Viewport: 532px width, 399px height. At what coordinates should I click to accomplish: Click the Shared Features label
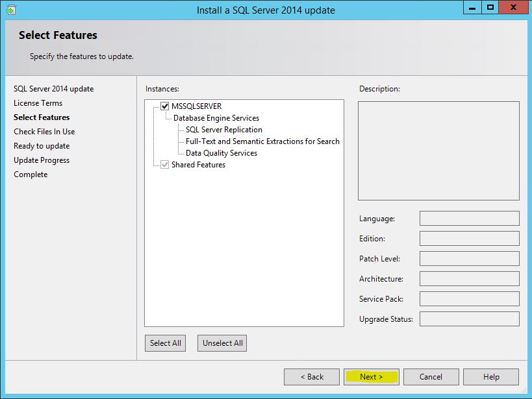tap(199, 165)
